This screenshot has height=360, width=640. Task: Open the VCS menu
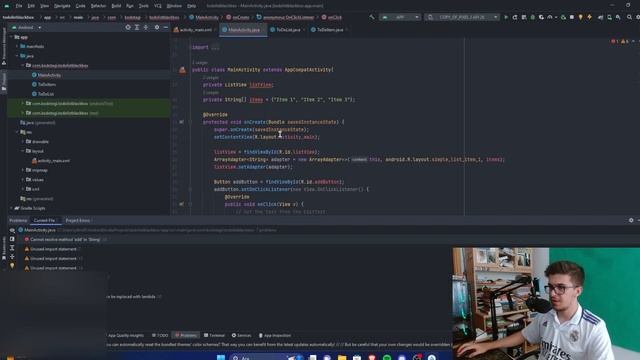click(158, 6)
